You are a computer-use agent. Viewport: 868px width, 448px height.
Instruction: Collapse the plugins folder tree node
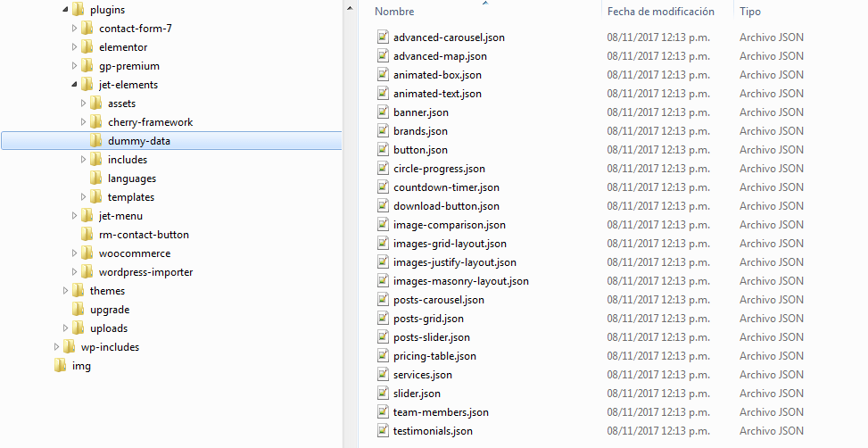pyautogui.click(x=66, y=10)
